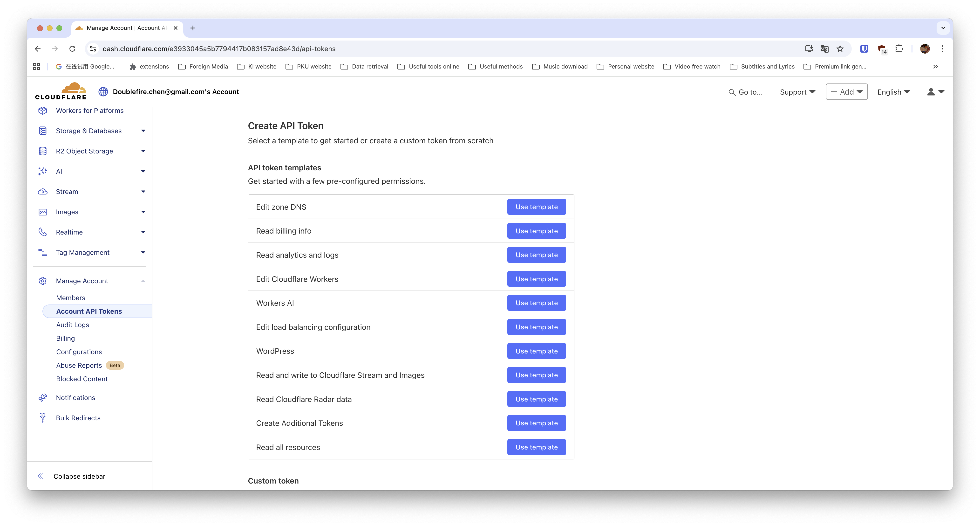Use template for Workers AI
Screen dimensions: 980x526
click(x=536, y=303)
